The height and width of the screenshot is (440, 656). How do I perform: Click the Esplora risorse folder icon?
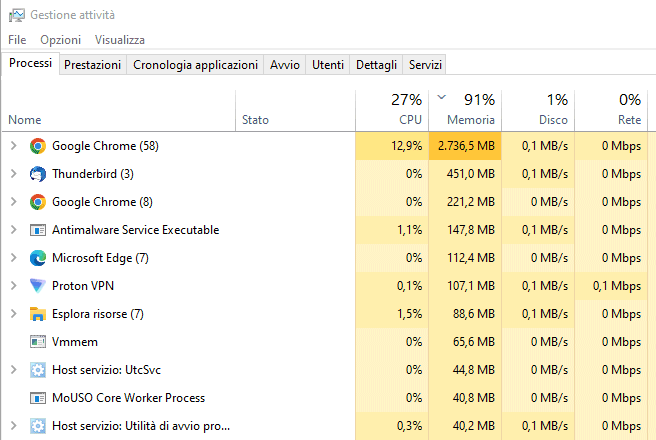(x=38, y=314)
